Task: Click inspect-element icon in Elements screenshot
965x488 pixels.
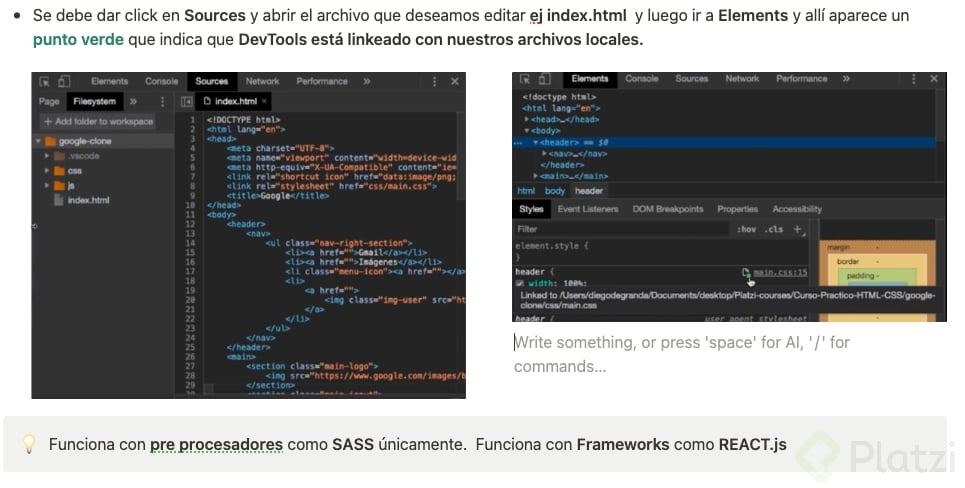Action: tap(525, 79)
